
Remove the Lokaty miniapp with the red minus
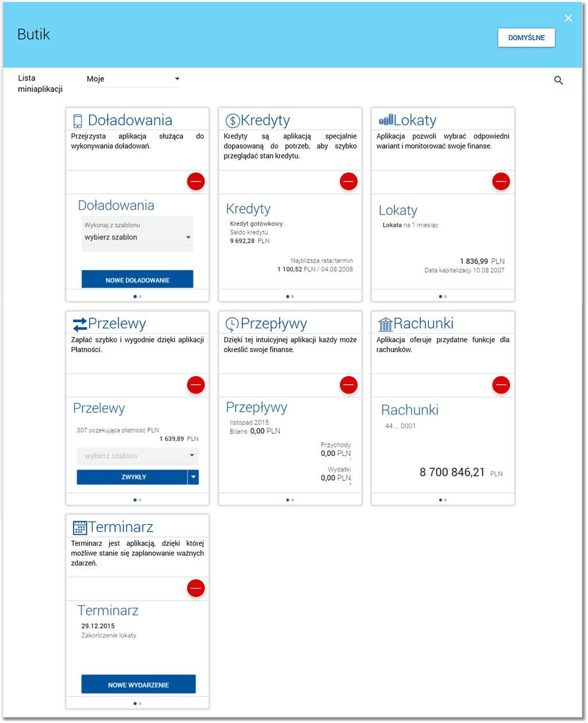501,181
